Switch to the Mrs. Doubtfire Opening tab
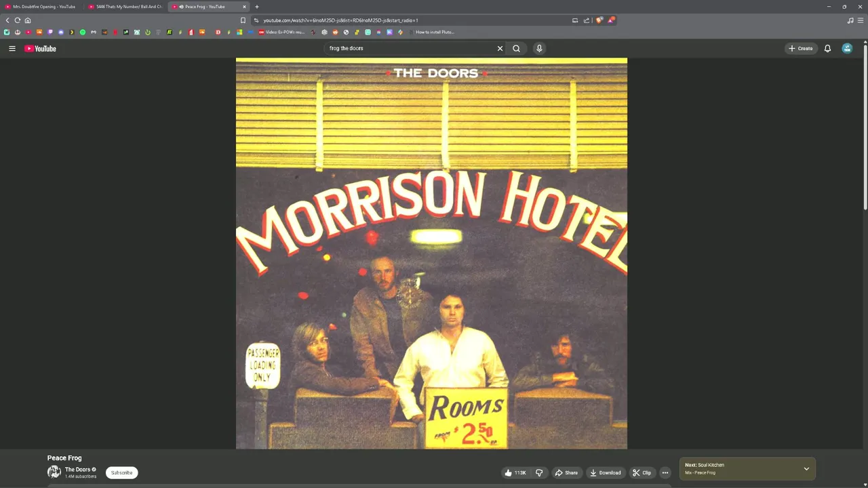Screen dimensions: 868x488 click(43, 7)
